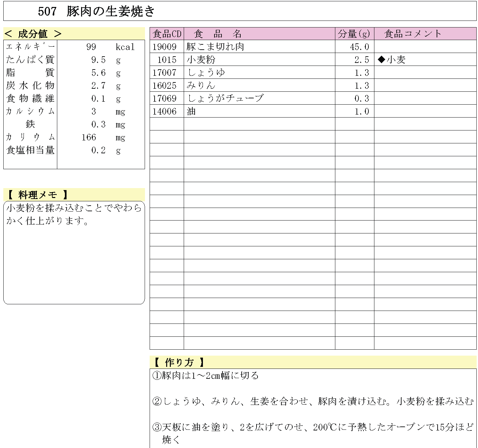Click the 食品CD column header
Screen dimensions: 478x448
tap(167, 34)
